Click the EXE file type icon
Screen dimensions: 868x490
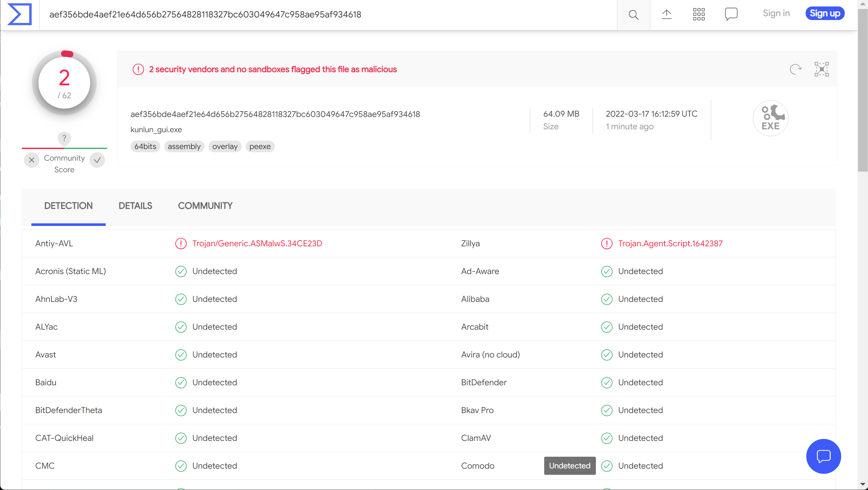coord(771,119)
